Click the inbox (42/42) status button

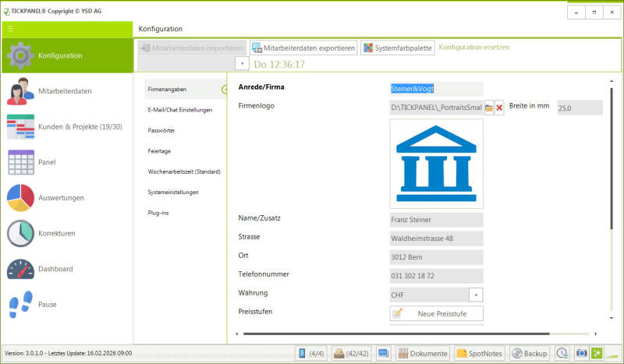(352, 353)
